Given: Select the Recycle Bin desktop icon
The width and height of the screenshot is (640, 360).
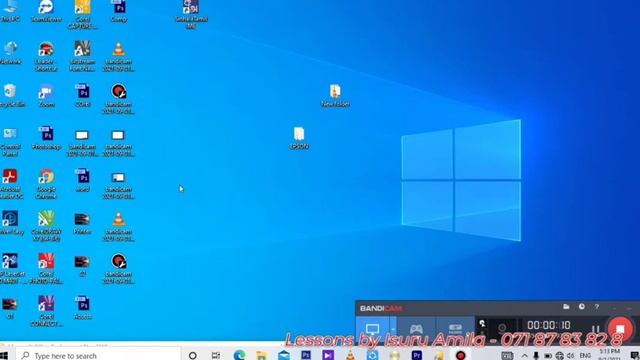Looking at the screenshot, I should coord(10,96).
